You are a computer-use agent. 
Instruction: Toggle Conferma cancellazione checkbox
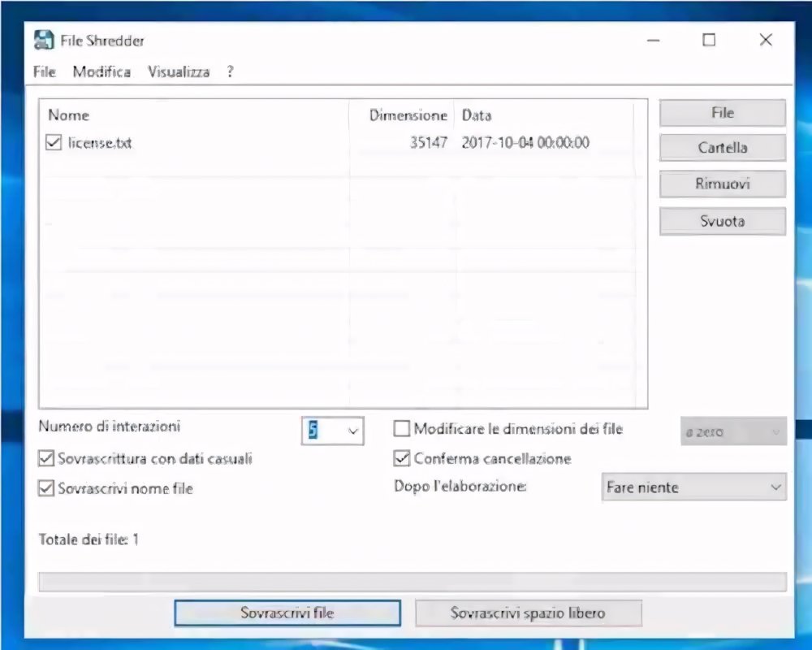tap(402, 458)
